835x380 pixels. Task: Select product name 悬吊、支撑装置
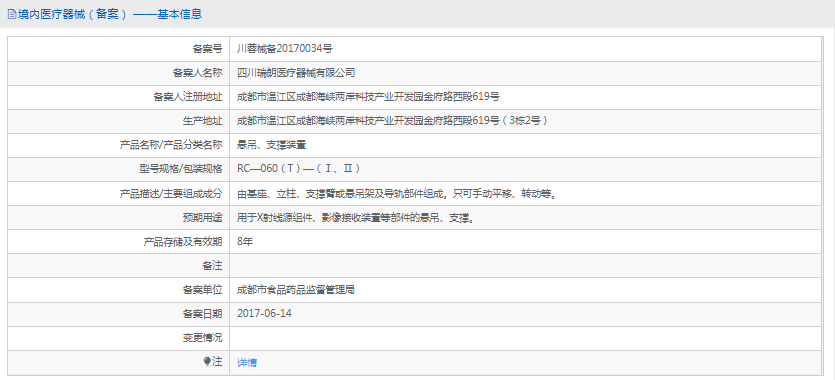(271, 145)
